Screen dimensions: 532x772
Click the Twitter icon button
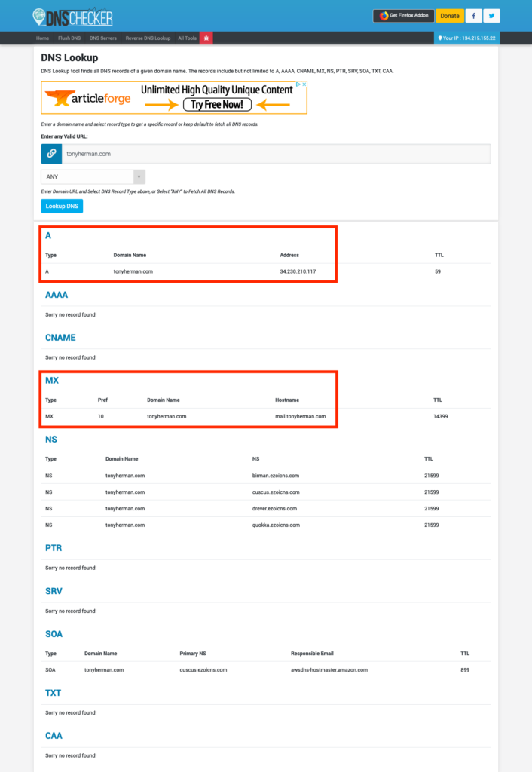491,16
